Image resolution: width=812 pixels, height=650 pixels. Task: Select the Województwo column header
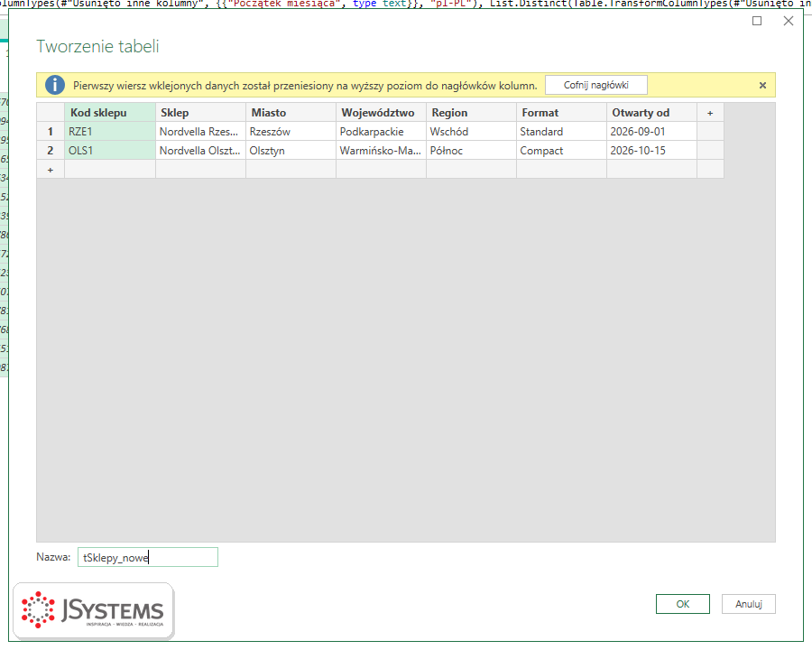[x=381, y=113]
